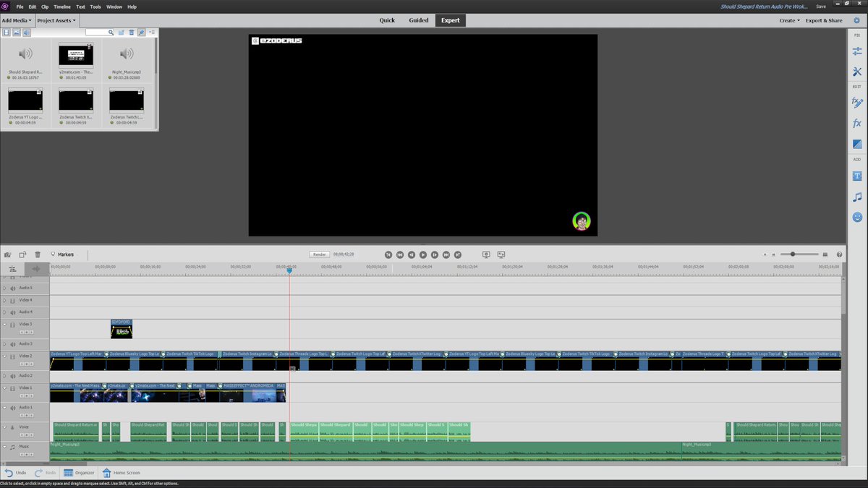The image size is (868, 488).
Task: Open the Markers dropdown
Action: pyautogui.click(x=64, y=254)
